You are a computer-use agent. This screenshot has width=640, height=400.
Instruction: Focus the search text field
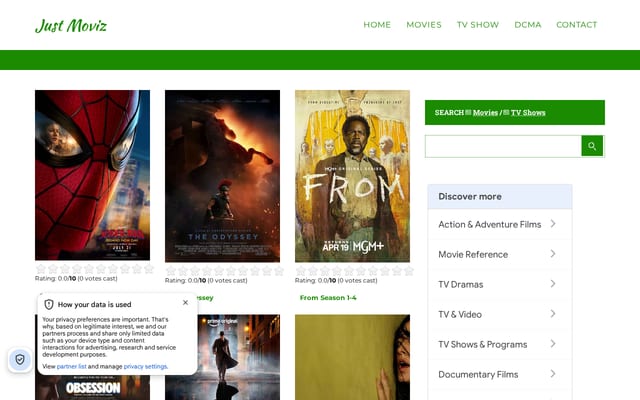tap(503, 146)
